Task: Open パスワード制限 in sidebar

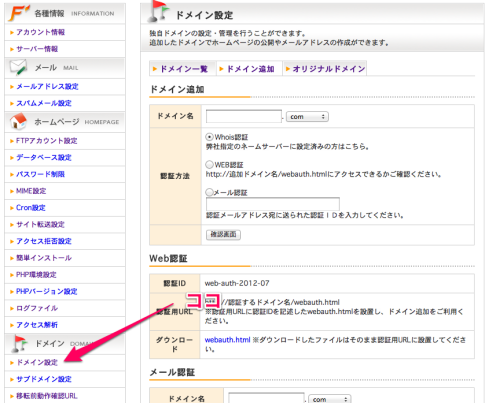Action: point(40,174)
